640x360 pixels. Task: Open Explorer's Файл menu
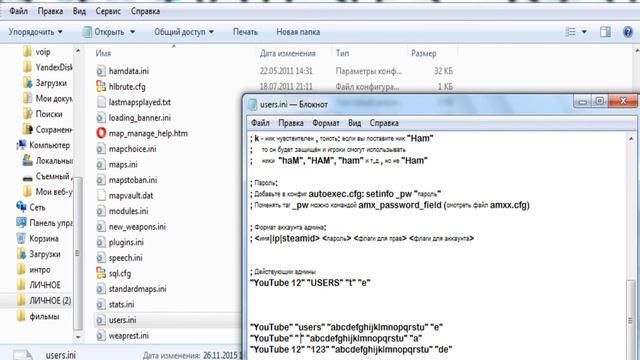pyautogui.click(x=18, y=11)
